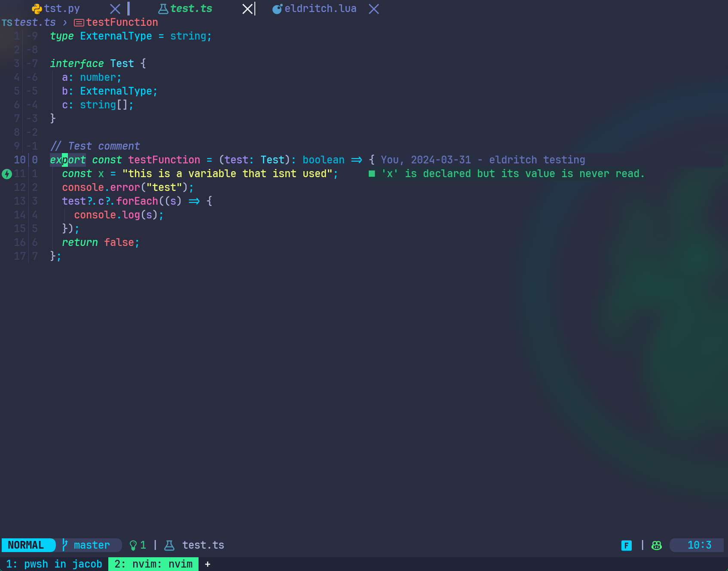Open the eldritch.lua buffer tab
The width and height of the screenshot is (728, 571).
pyautogui.click(x=321, y=9)
